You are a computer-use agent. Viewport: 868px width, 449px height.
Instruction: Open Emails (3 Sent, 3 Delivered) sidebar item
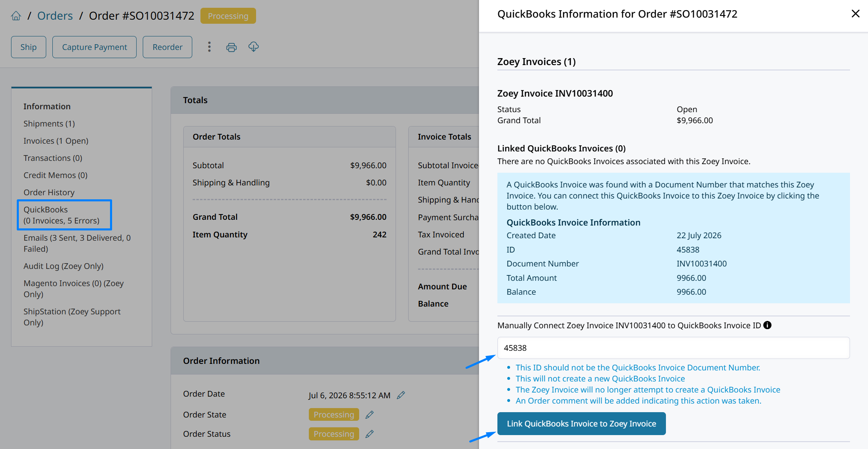coord(77,243)
